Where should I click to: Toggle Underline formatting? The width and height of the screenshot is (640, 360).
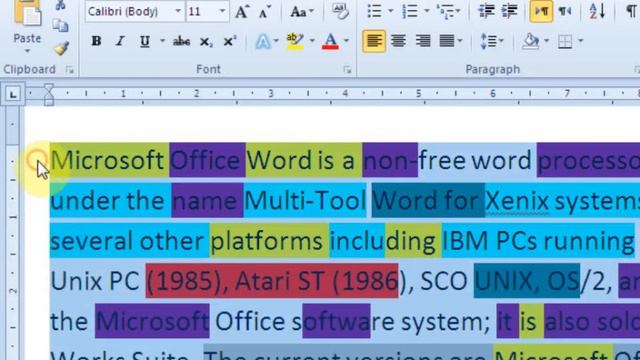pyautogui.click(x=144, y=41)
